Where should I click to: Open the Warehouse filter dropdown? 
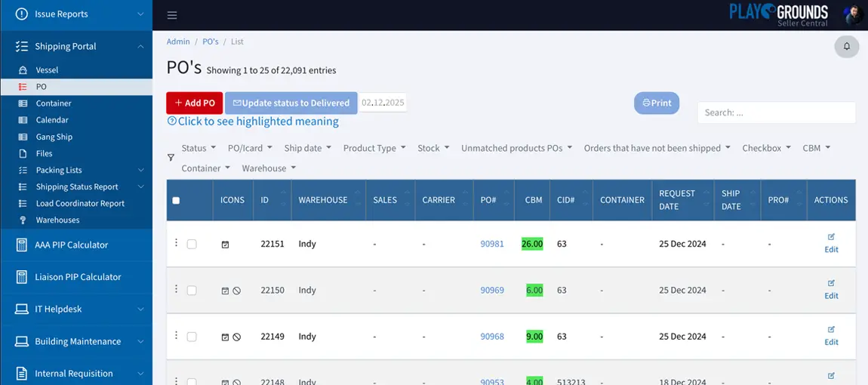(269, 168)
